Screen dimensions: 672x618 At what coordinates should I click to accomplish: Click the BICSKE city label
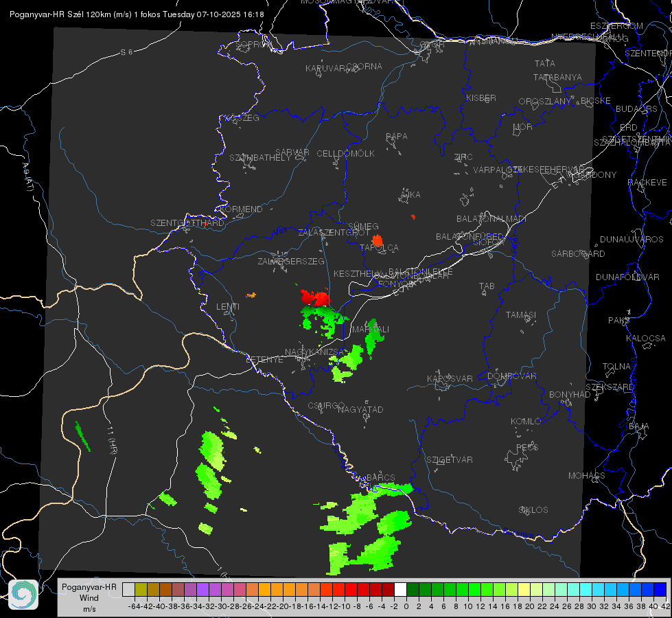596,101
